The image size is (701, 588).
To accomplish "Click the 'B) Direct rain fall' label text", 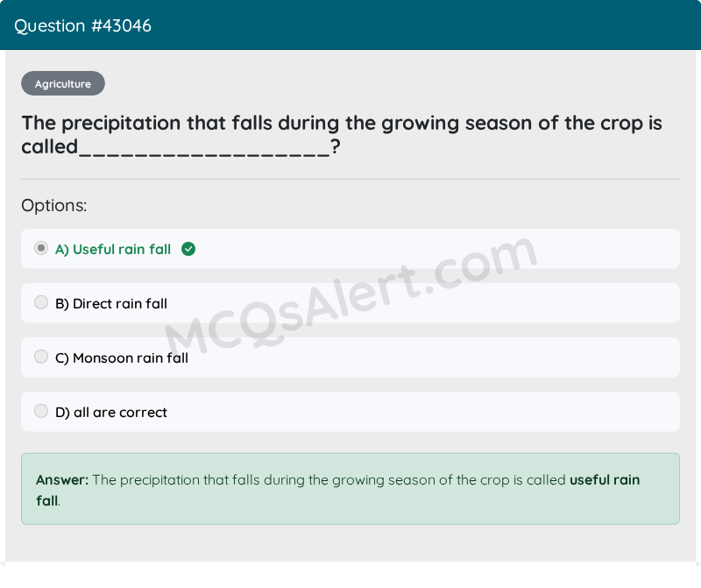I will pos(111,304).
